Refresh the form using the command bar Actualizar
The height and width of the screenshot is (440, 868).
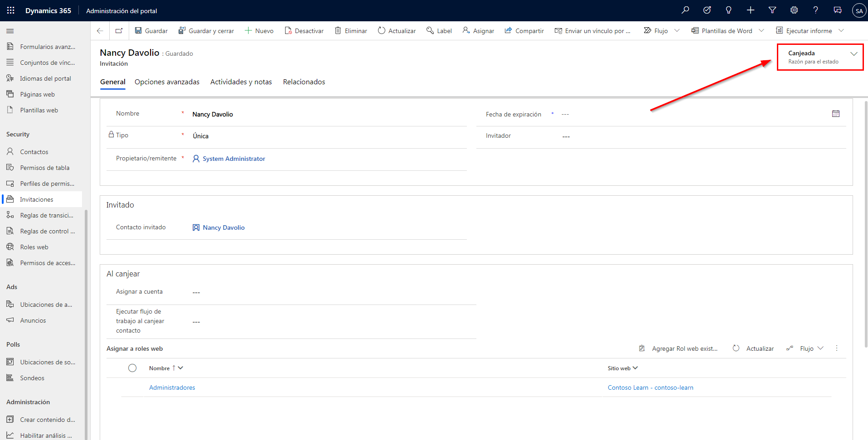click(397, 31)
